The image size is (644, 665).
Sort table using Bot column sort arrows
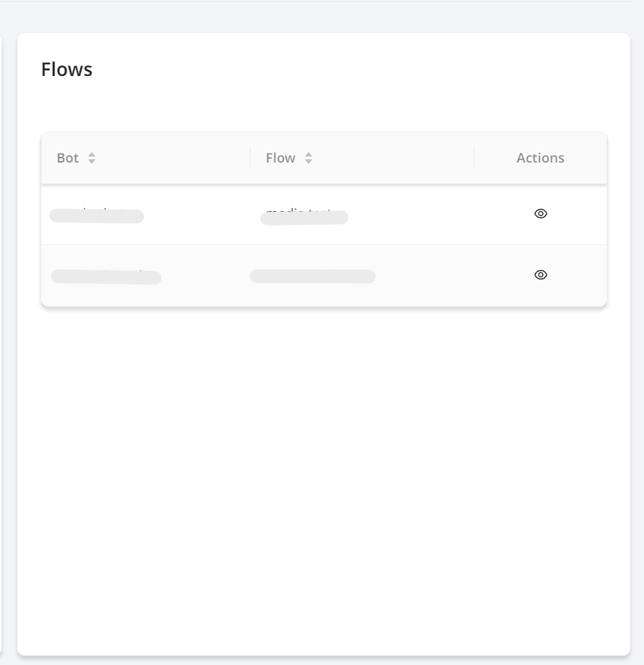pyautogui.click(x=91, y=158)
